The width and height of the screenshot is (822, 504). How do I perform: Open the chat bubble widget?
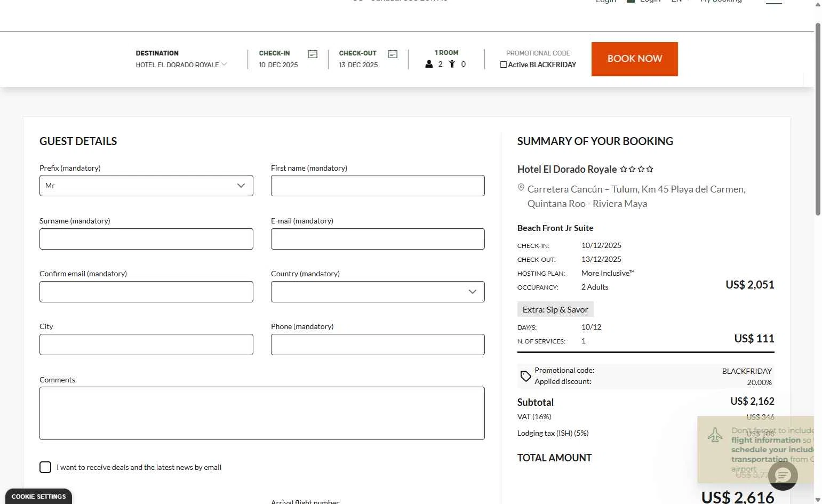click(x=783, y=475)
